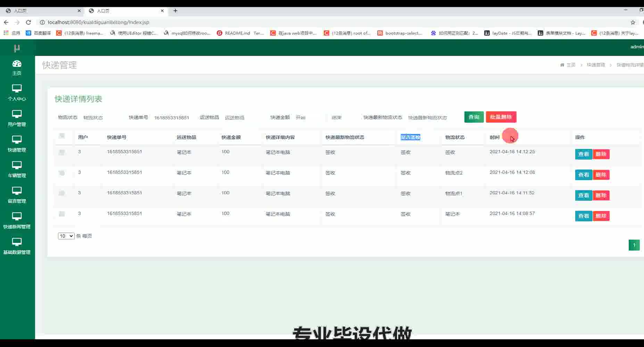Click 删除 for the 物流点1 row

601,195
